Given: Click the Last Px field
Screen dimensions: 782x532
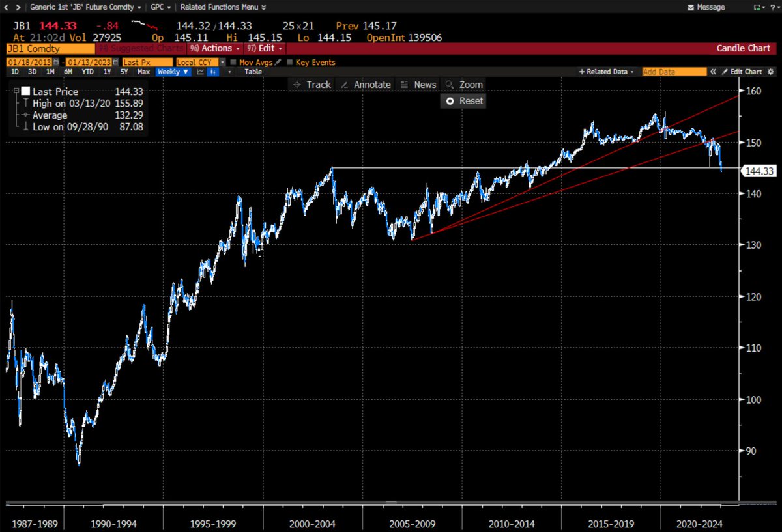Looking at the screenshot, I should [x=147, y=63].
